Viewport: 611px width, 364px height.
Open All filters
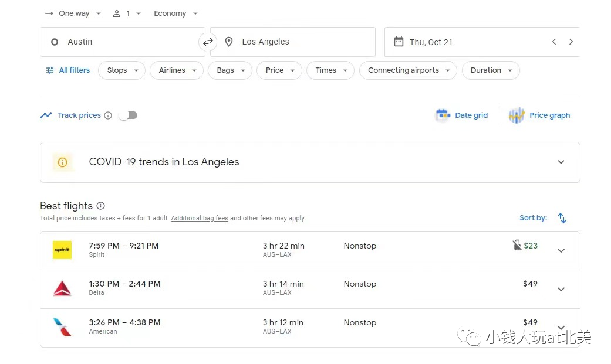click(68, 70)
